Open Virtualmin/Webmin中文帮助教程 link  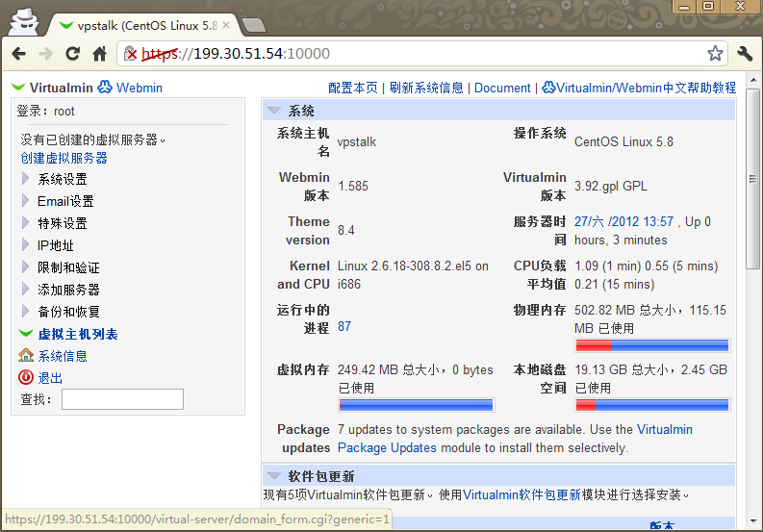click(647, 88)
